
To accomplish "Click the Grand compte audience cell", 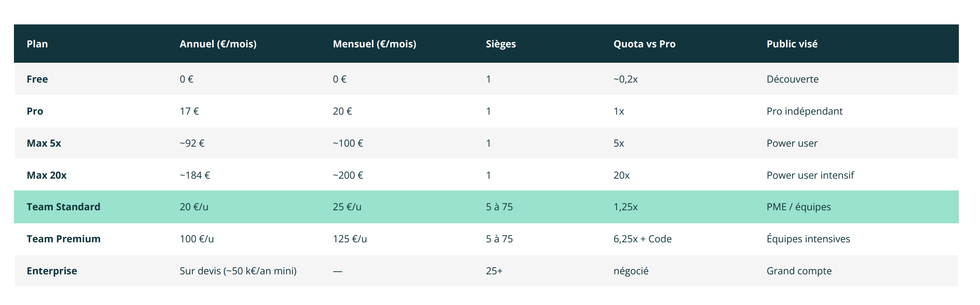I will point(799,271).
